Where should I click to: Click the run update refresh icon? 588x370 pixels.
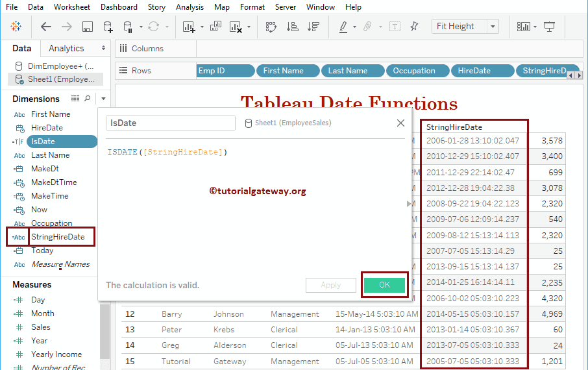[153, 26]
